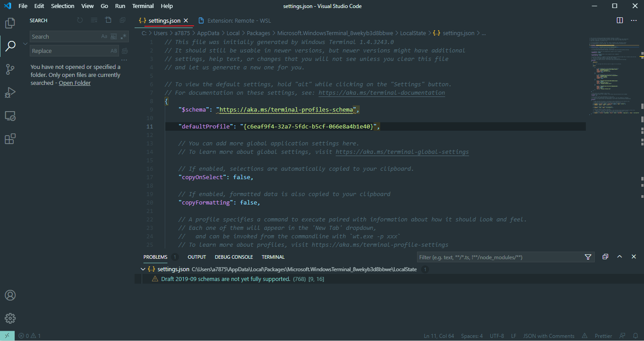Open the Selection menu
The image size is (644, 341).
click(x=63, y=6)
